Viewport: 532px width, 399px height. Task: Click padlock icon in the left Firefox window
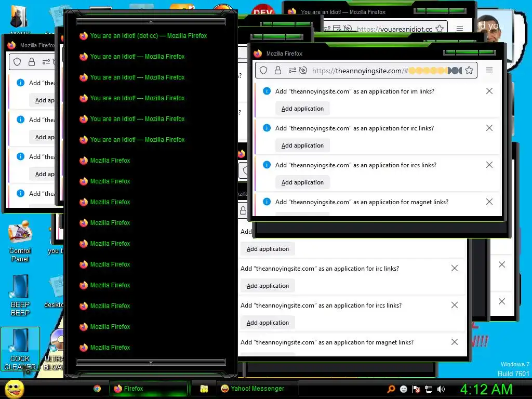[x=32, y=62]
